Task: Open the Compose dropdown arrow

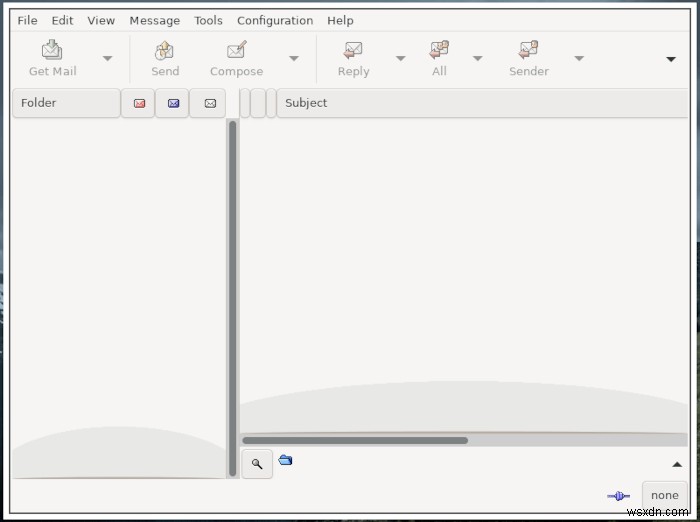Action: pyautogui.click(x=294, y=58)
